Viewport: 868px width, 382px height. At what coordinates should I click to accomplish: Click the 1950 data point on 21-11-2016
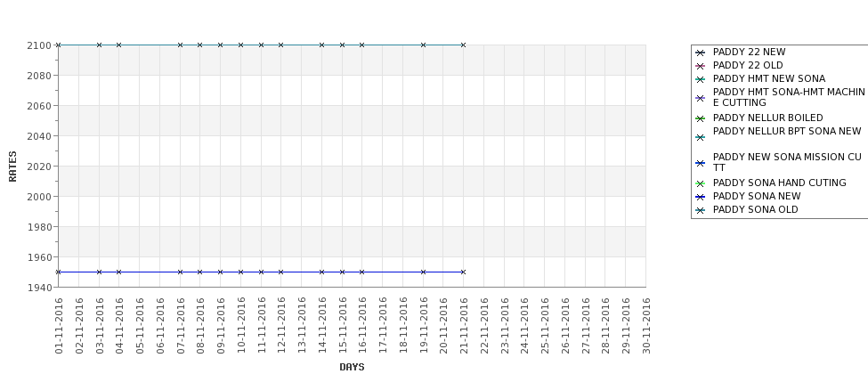[463, 272]
